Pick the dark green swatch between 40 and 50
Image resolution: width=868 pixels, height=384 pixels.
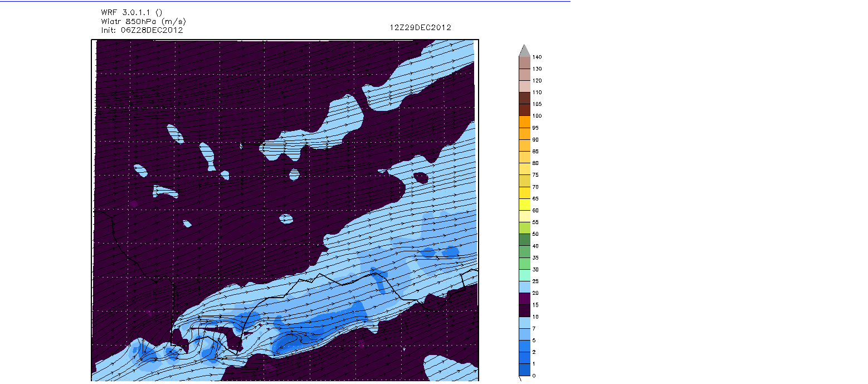(x=524, y=240)
